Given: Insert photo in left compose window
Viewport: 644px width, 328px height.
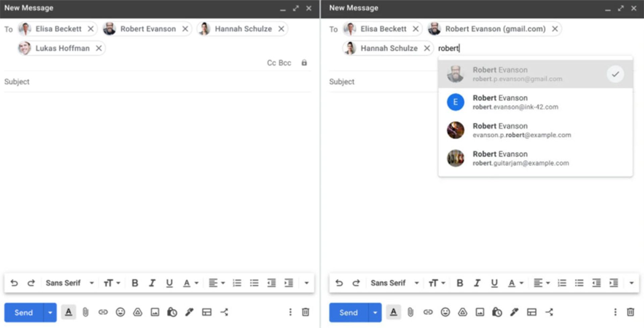Looking at the screenshot, I should [155, 312].
